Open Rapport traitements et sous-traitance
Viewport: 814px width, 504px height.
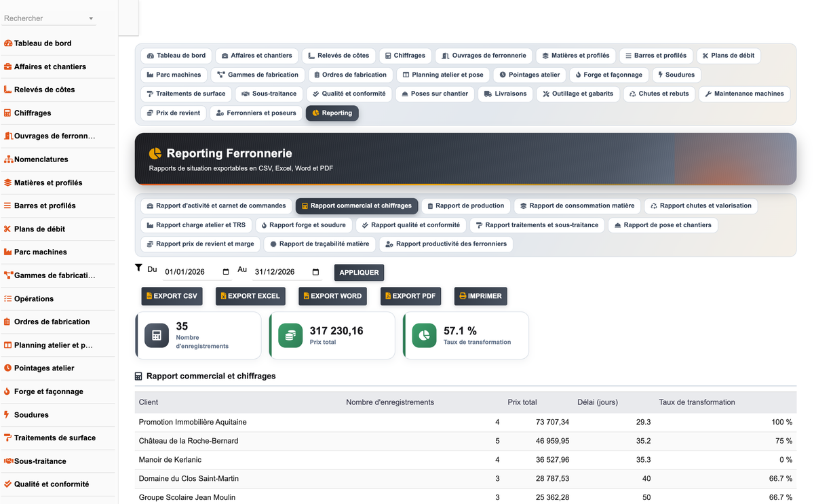click(x=537, y=225)
